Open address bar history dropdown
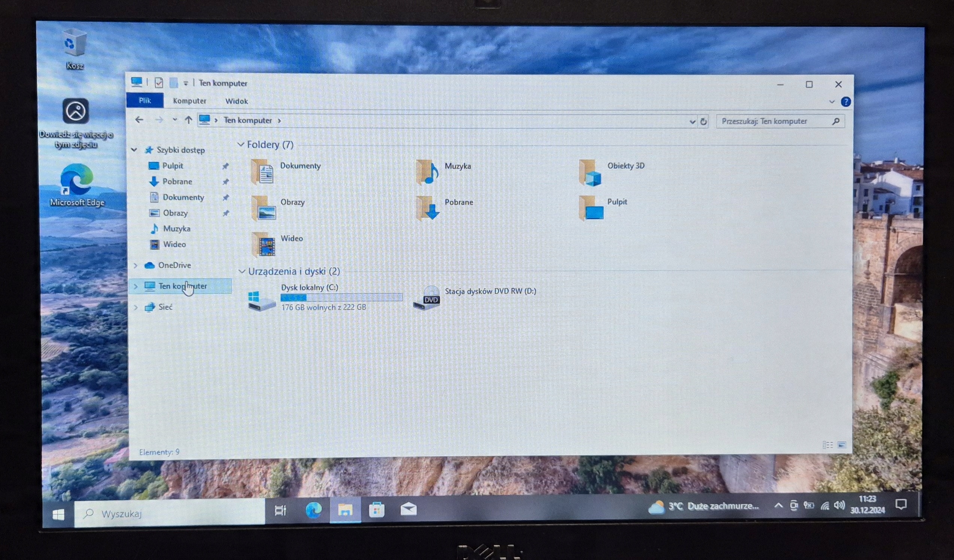Screen dimensions: 954x560 click(692, 121)
